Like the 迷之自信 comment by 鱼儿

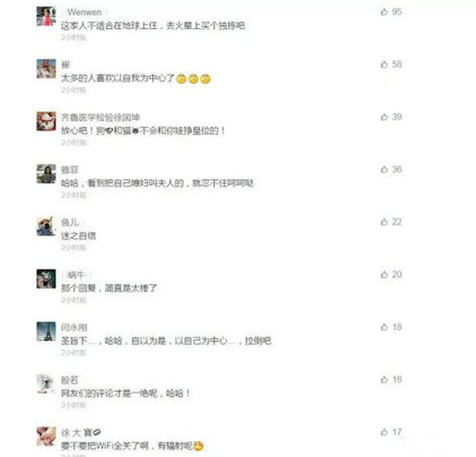384,222
